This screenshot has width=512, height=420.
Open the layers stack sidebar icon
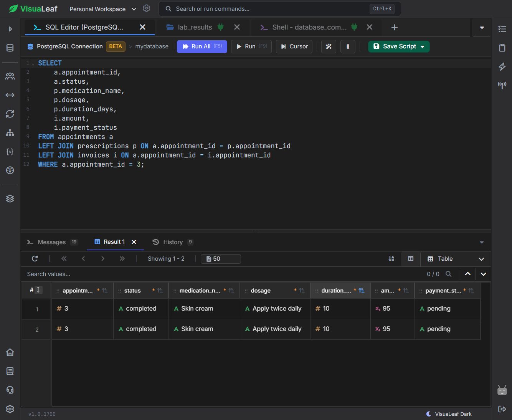[x=10, y=198]
